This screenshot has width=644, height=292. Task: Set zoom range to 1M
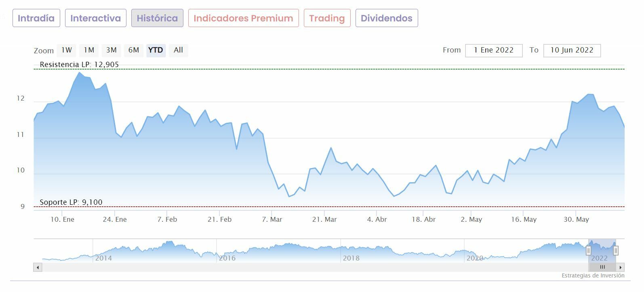pyautogui.click(x=89, y=50)
